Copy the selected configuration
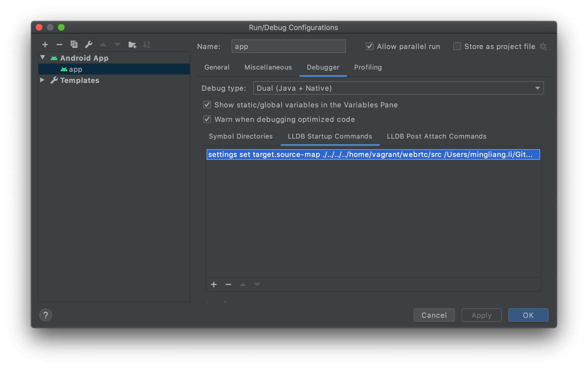 pyautogui.click(x=74, y=45)
